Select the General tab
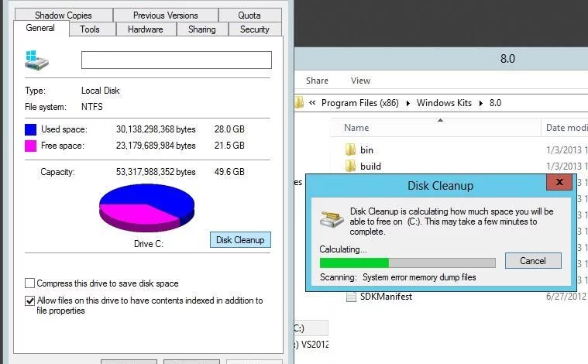 point(40,28)
